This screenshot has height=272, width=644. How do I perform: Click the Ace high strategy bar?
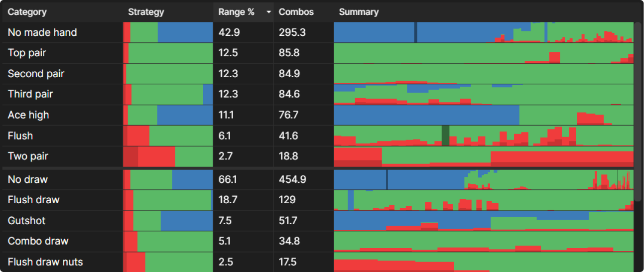pyautogui.click(x=168, y=115)
